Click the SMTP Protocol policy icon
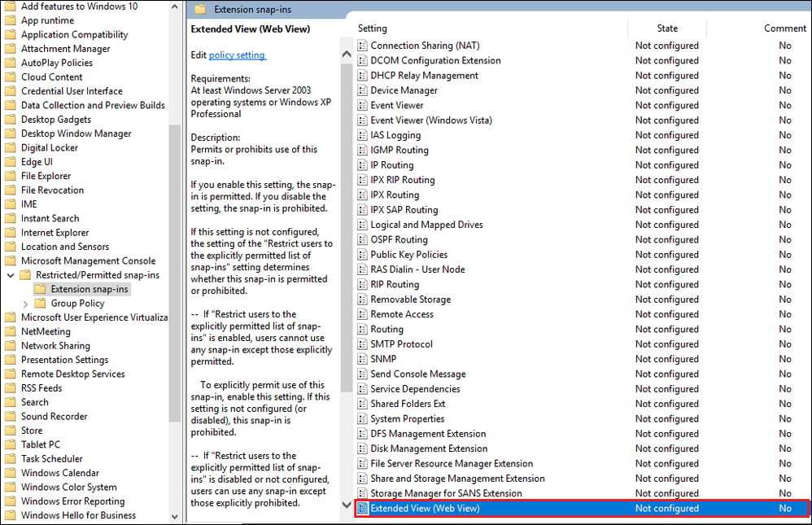Screen dimensions: 812x525 pos(363,344)
